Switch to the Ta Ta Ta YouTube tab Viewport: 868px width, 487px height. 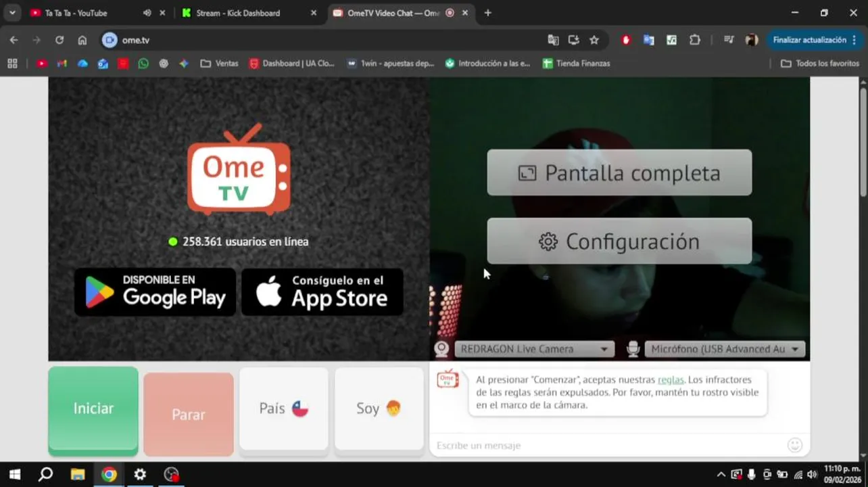76,13
